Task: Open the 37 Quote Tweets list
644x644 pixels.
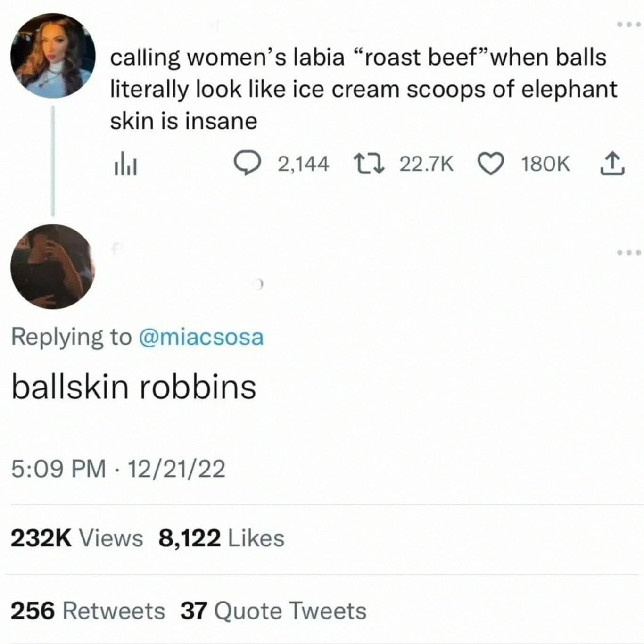Action: 273,611
